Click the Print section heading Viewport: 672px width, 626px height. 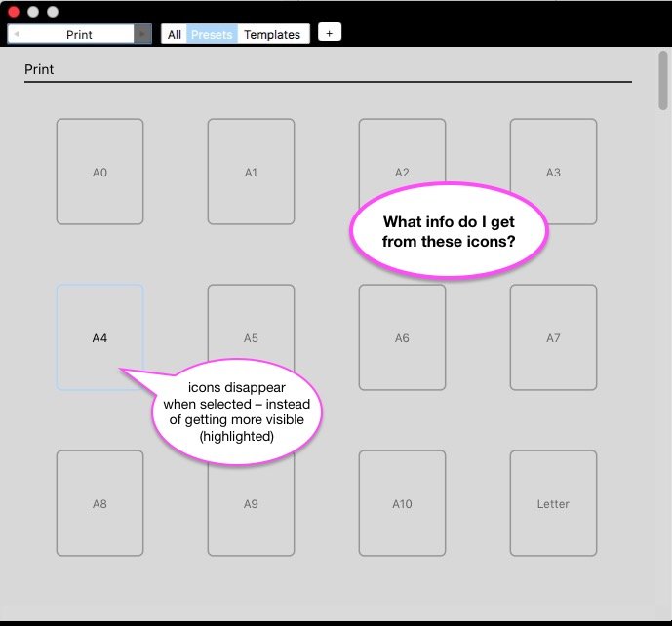coord(39,69)
